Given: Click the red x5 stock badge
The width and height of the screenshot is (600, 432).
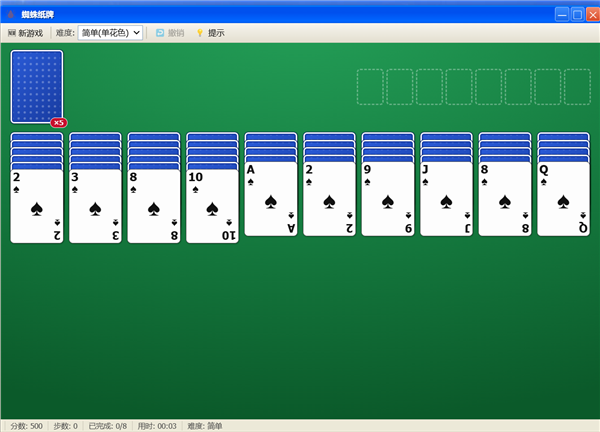Looking at the screenshot, I should (x=59, y=122).
